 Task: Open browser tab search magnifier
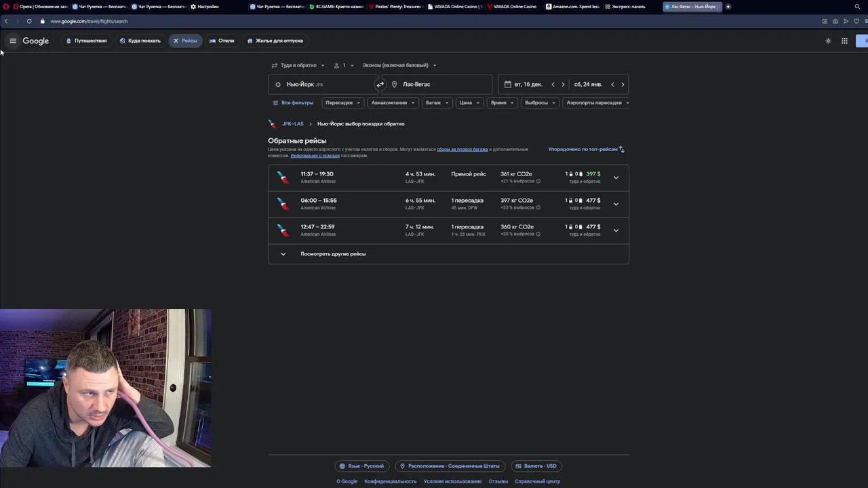point(858,7)
